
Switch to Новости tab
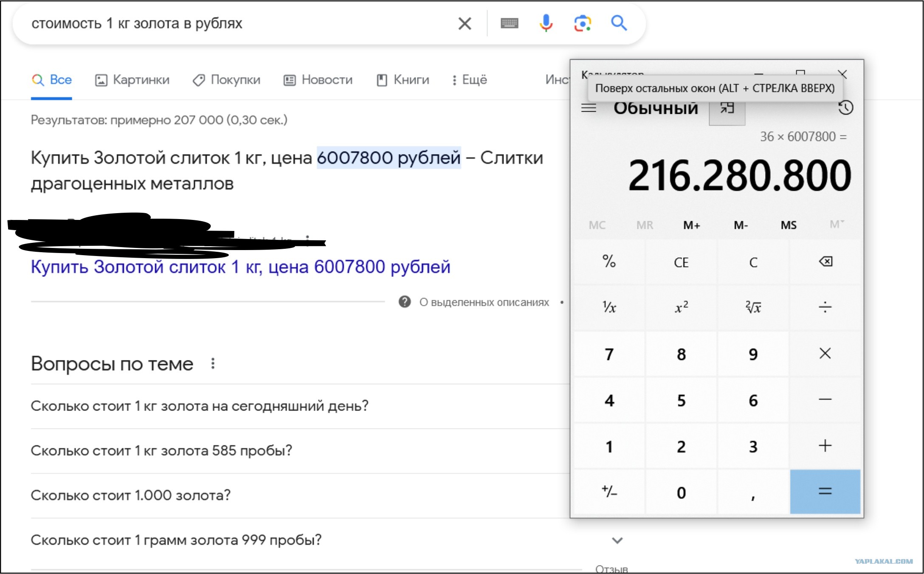pyautogui.click(x=318, y=80)
